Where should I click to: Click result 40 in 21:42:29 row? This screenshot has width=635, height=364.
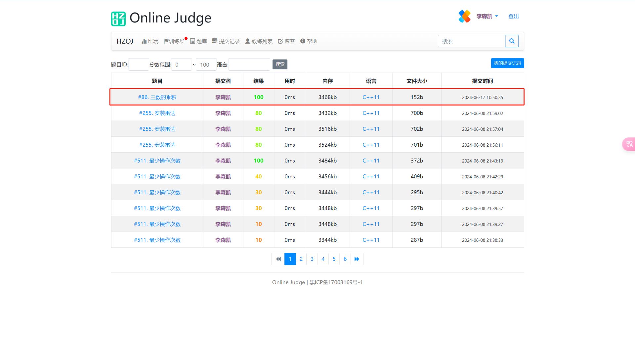259,176
